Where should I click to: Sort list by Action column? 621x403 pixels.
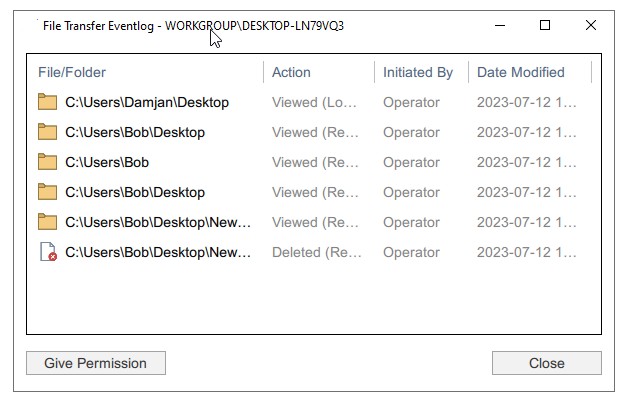coord(291,72)
